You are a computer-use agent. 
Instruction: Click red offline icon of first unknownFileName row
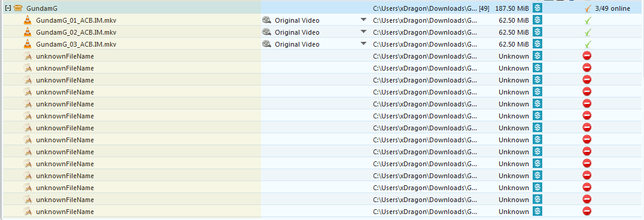(x=587, y=56)
